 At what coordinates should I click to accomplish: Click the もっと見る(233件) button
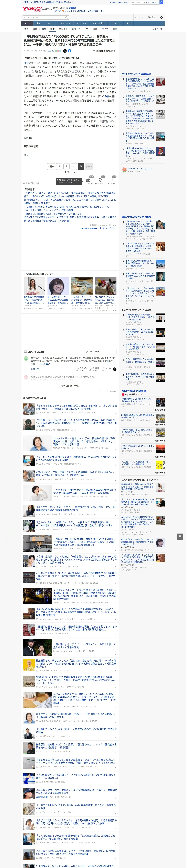70,386
